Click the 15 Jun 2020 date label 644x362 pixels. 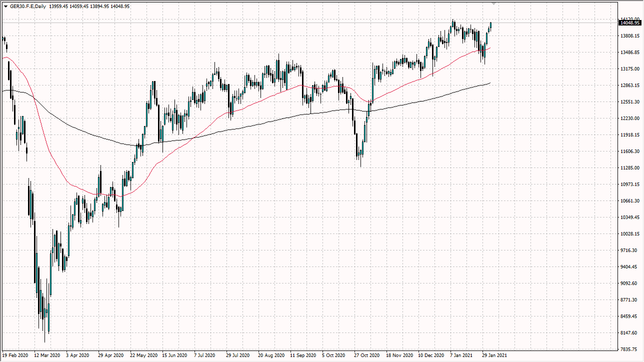pyautogui.click(x=175, y=356)
